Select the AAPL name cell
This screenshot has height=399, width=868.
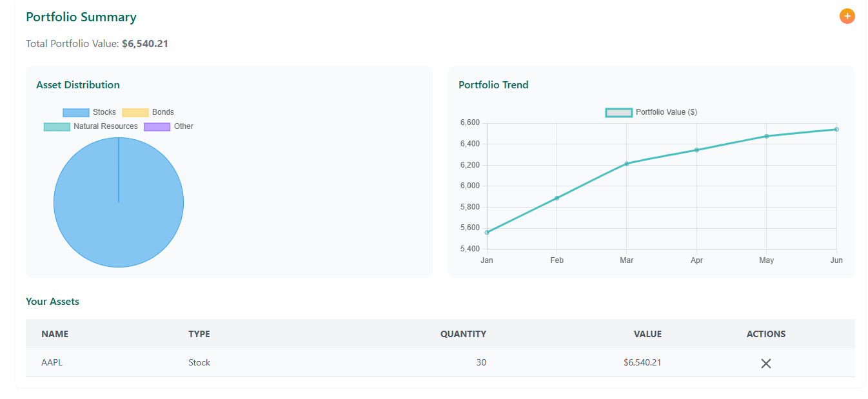tap(52, 362)
